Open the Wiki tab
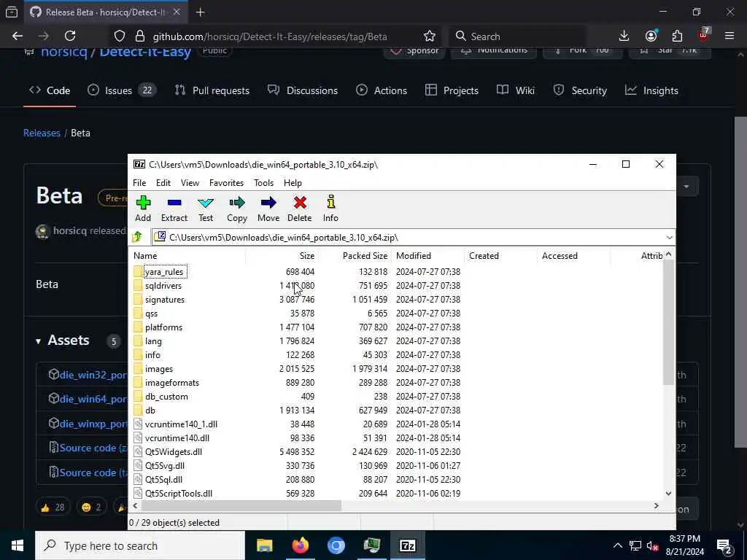 tap(516, 90)
